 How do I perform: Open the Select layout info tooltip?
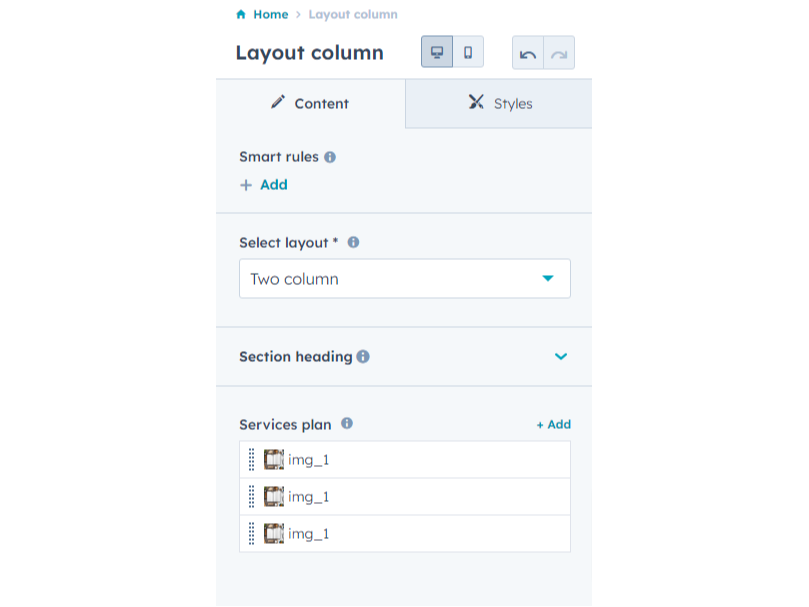(352, 241)
